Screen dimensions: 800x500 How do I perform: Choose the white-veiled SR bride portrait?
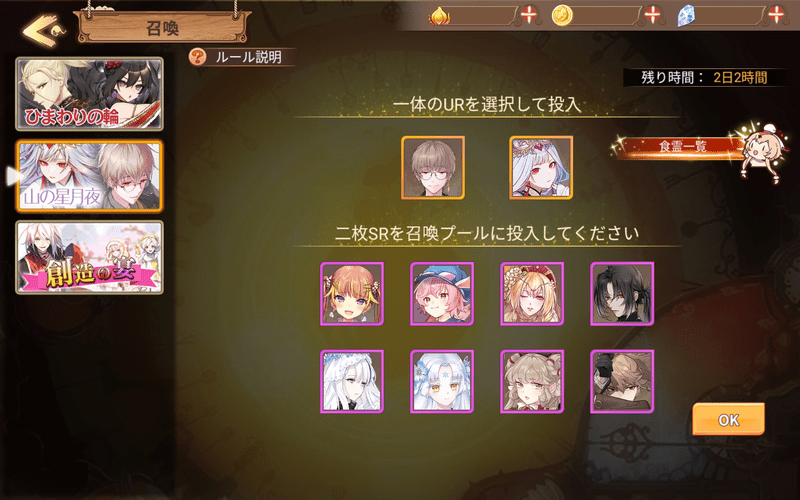coord(352,381)
